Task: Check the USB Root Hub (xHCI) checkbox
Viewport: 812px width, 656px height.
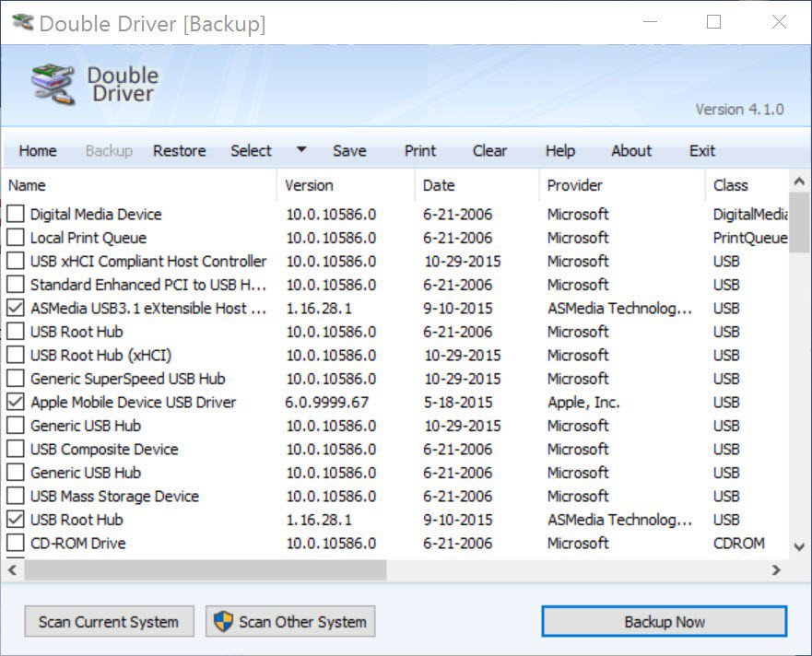Action: [16, 355]
